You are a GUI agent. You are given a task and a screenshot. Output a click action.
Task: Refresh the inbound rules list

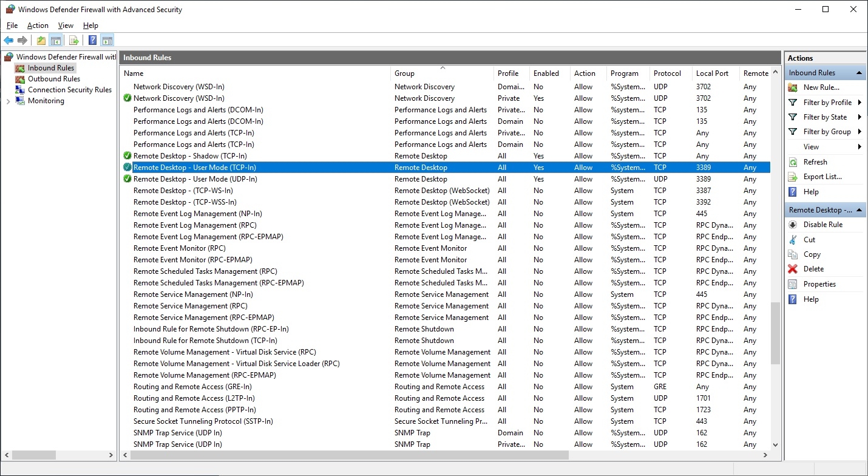pyautogui.click(x=815, y=162)
